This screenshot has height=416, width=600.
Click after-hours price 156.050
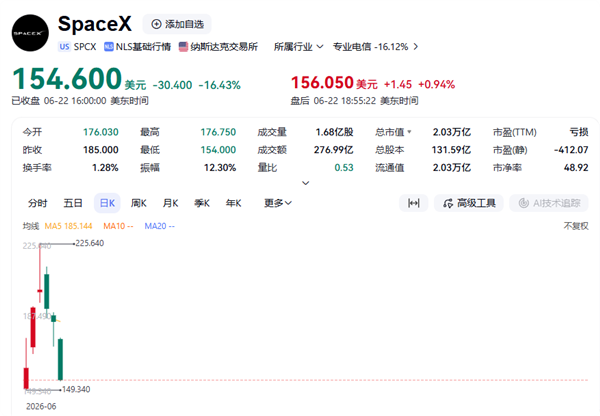[322, 83]
